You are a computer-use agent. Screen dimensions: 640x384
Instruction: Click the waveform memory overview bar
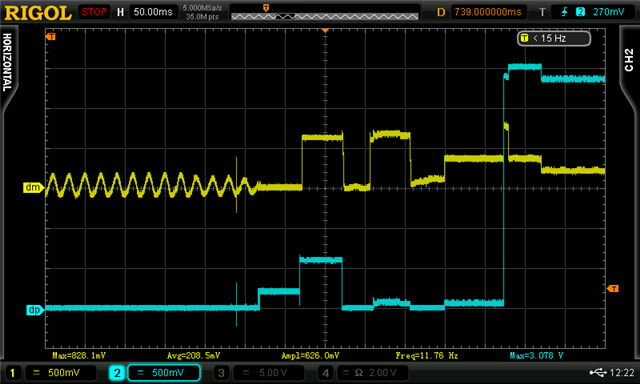pyautogui.click(x=324, y=16)
